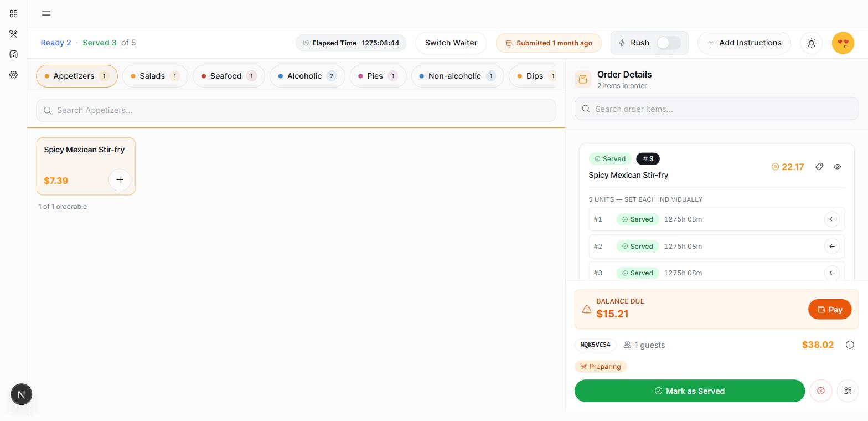The image size is (868, 421).
Task: Open settings gear in left sidebar
Action: 13,75
